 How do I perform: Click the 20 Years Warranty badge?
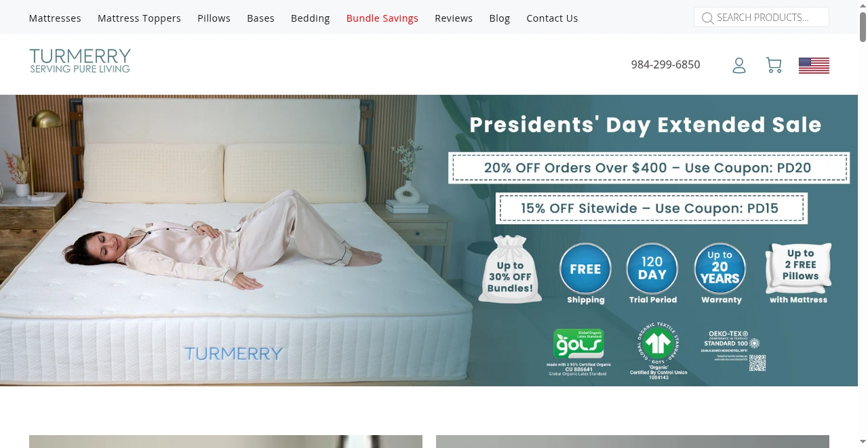[x=720, y=274]
